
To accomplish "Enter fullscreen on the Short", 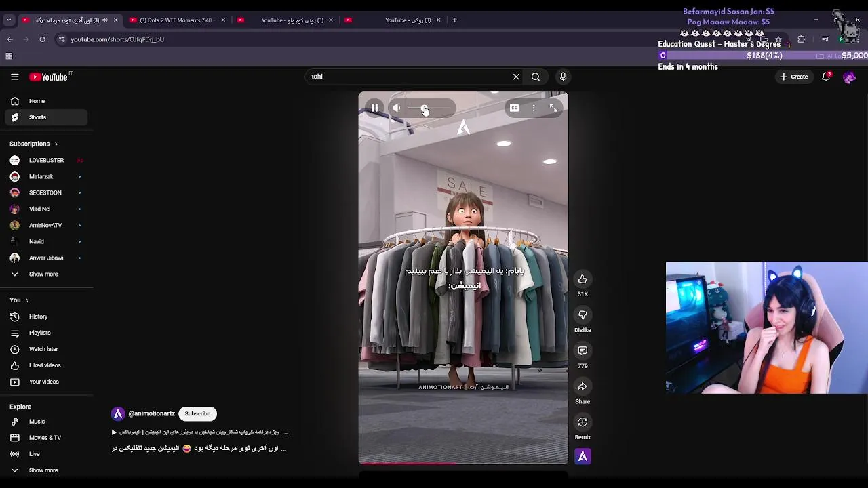I will (x=553, y=108).
